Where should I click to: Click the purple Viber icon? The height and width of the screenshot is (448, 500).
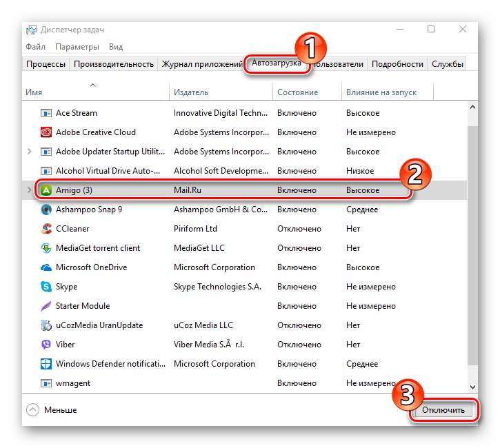tap(46, 345)
